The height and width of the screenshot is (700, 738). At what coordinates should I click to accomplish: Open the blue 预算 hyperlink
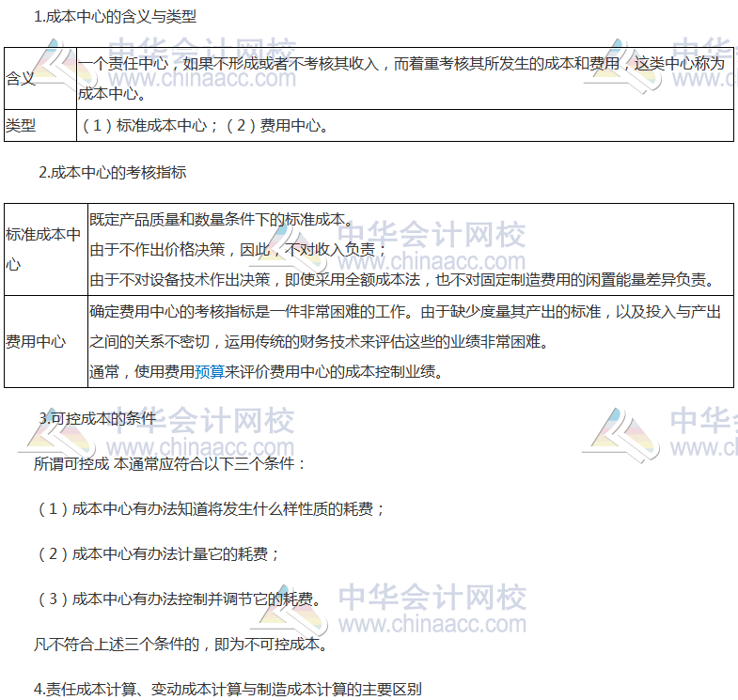[210, 372]
